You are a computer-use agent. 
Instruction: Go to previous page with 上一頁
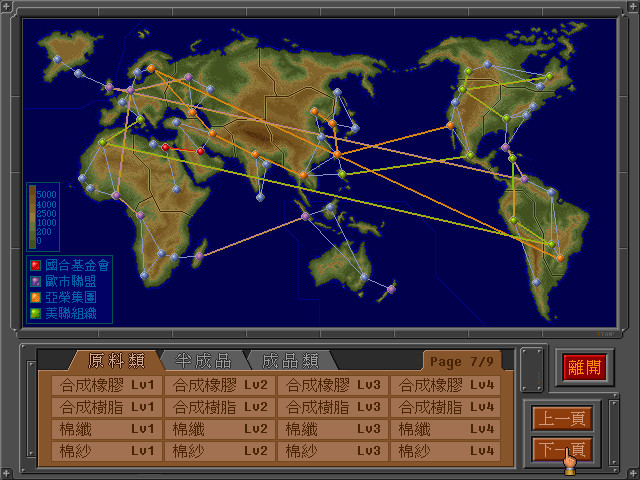click(562, 418)
